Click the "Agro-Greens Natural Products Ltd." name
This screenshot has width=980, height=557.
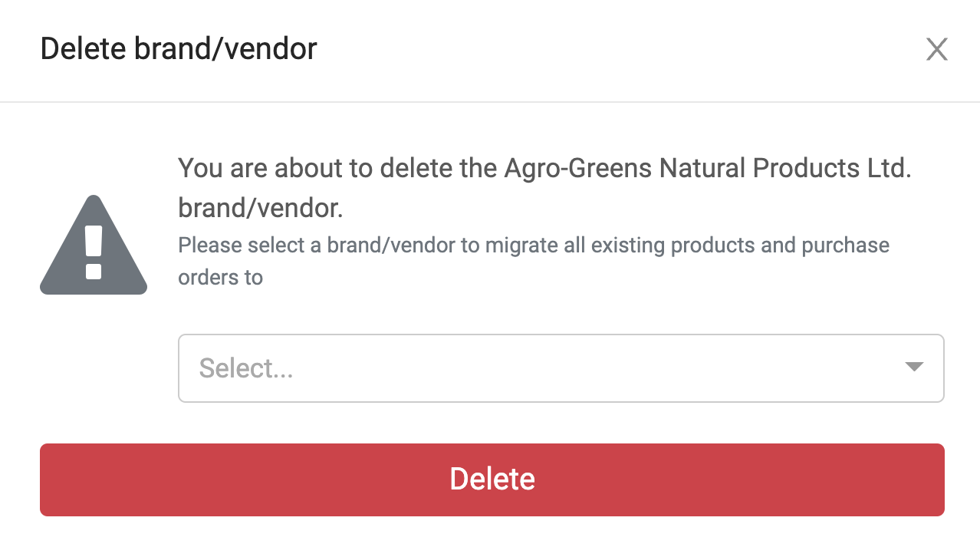(707, 168)
